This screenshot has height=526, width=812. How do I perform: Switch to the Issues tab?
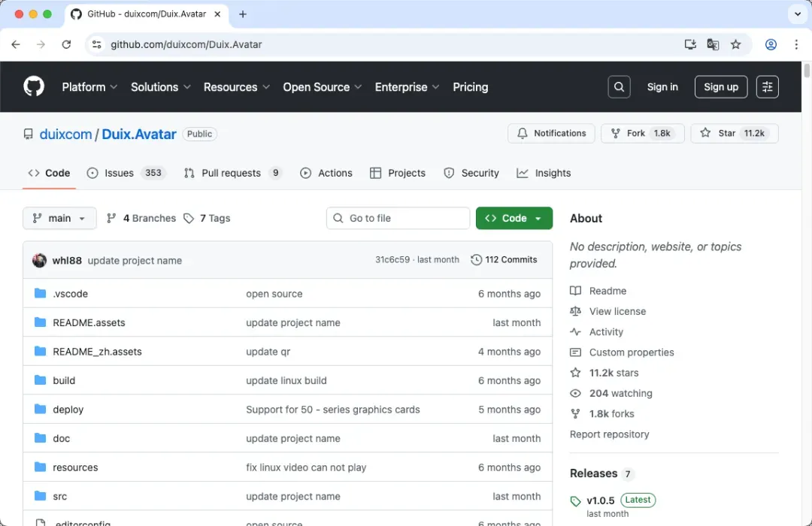click(119, 173)
